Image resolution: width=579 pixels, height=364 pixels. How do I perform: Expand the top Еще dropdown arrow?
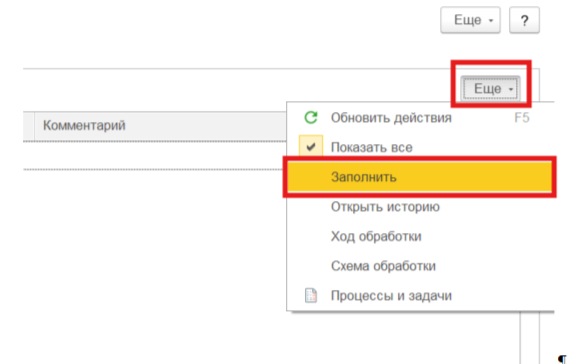491,21
